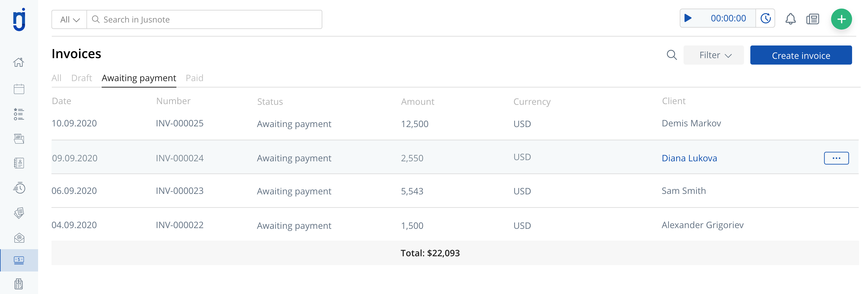
Task: Click client Sam Smith
Action: pos(683,191)
